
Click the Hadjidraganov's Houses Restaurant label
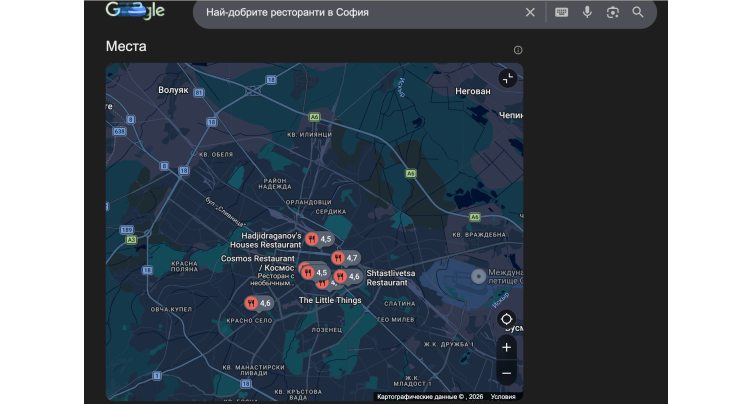tap(266, 240)
